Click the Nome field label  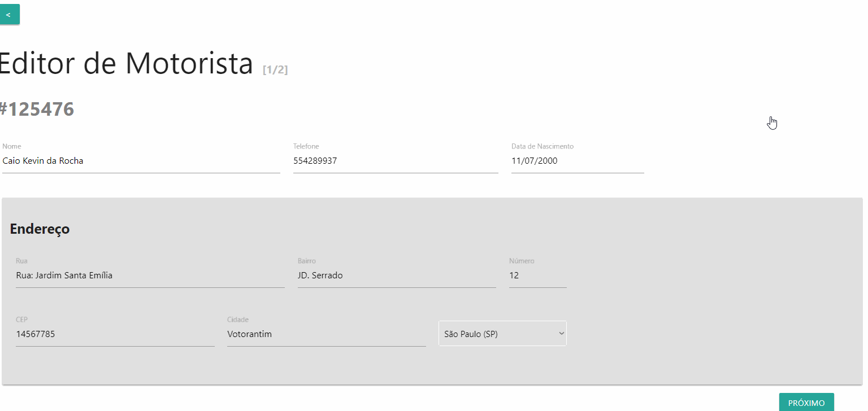(11, 146)
